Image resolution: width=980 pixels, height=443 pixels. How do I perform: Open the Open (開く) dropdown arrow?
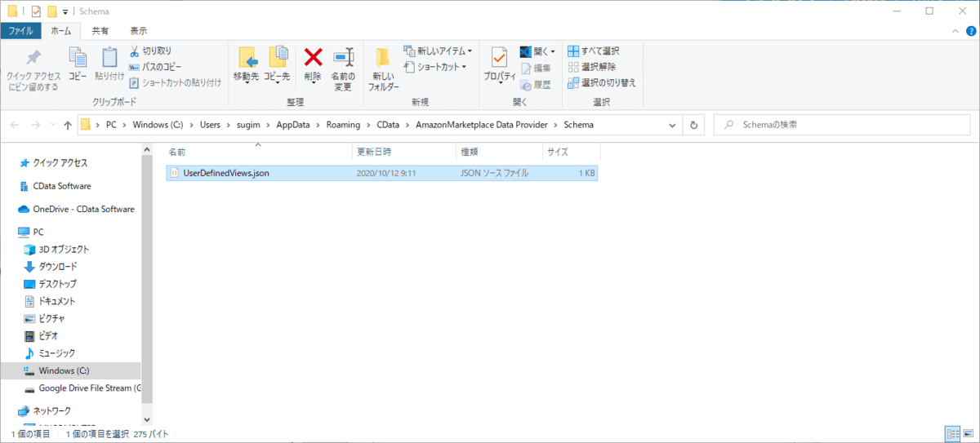pyautogui.click(x=553, y=51)
